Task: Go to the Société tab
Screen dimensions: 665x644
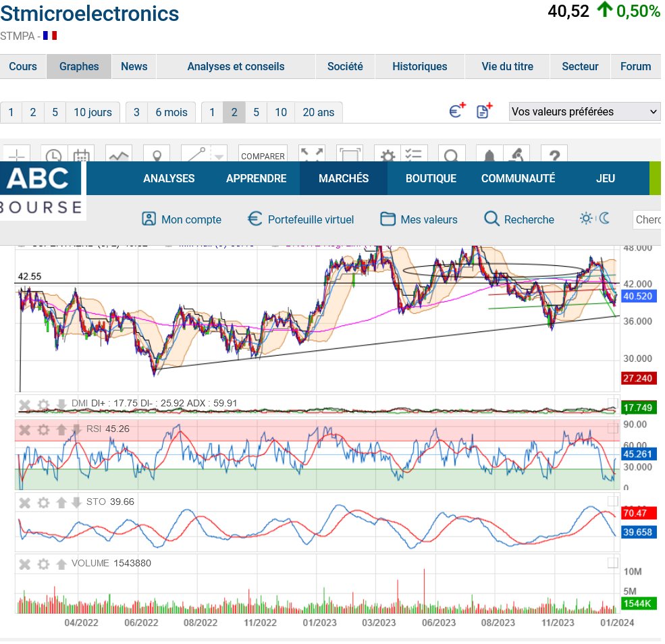Action: 345,67
